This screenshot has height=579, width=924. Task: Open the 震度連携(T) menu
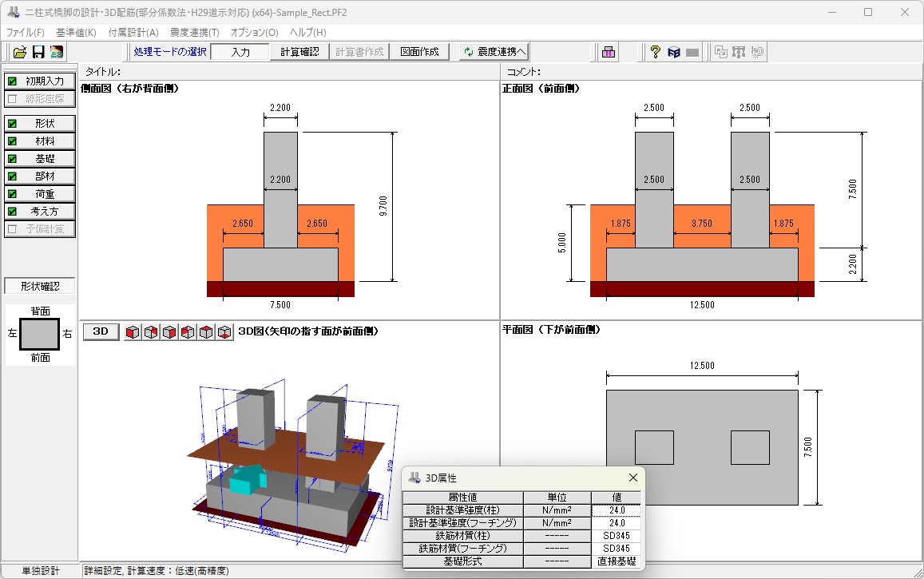pyautogui.click(x=195, y=33)
